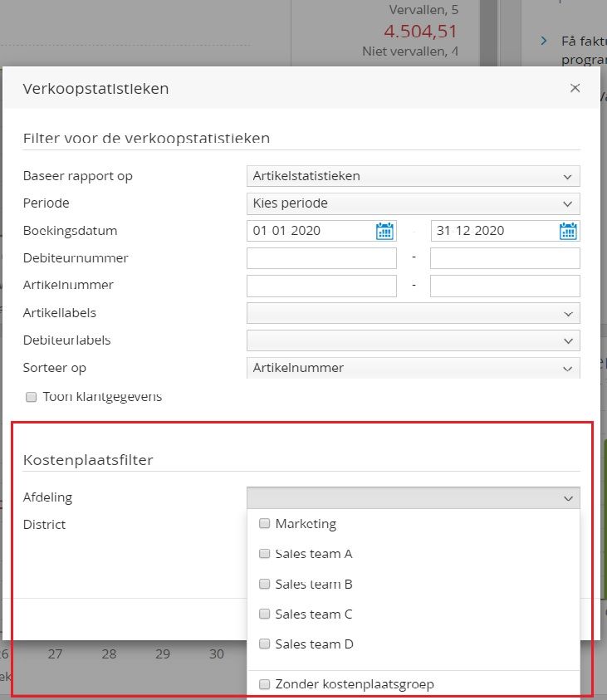Click the 4.504,51 amount in background

[421, 32]
